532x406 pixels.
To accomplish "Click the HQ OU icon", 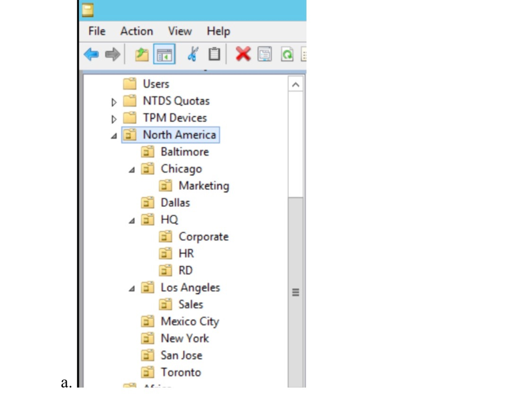I will 148,219.
